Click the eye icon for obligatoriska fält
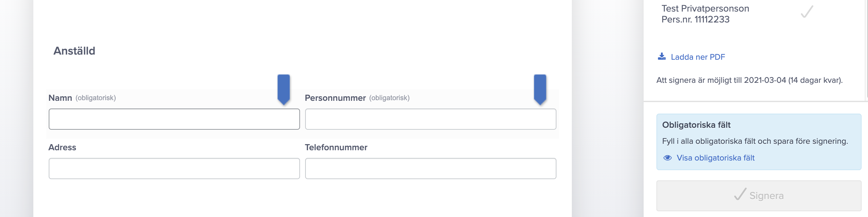This screenshot has height=217, width=868. click(667, 158)
